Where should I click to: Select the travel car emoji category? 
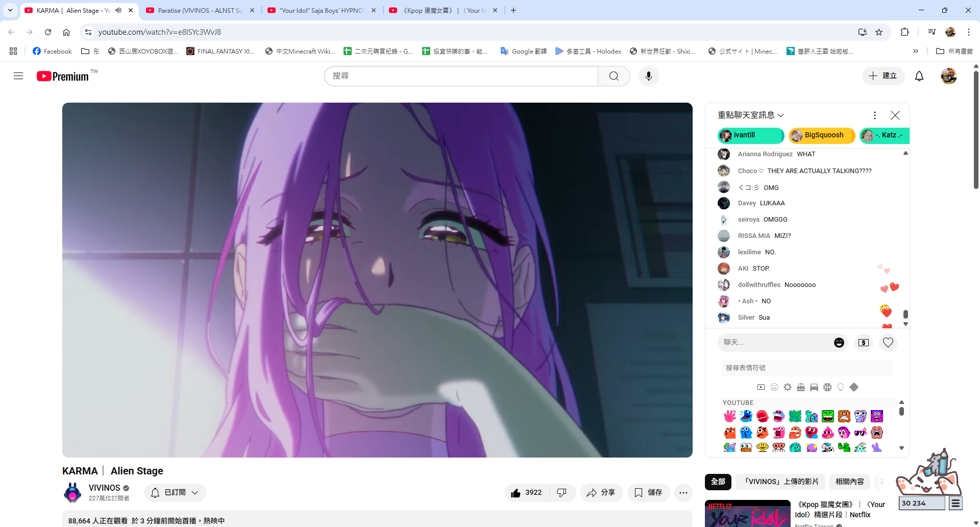[x=814, y=387]
